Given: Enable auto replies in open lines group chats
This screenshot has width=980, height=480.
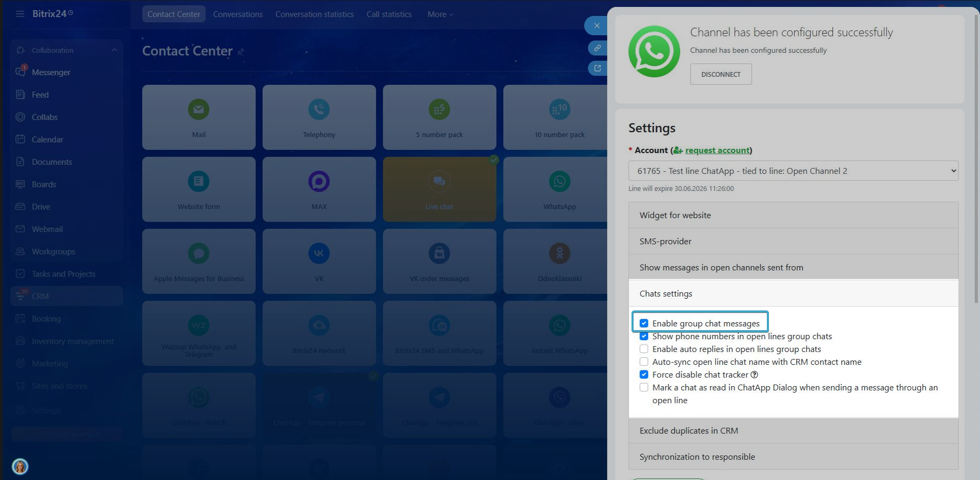Looking at the screenshot, I should click(644, 349).
